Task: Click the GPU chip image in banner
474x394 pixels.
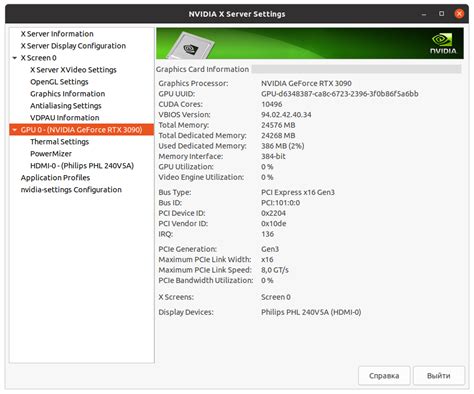Action: click(191, 46)
